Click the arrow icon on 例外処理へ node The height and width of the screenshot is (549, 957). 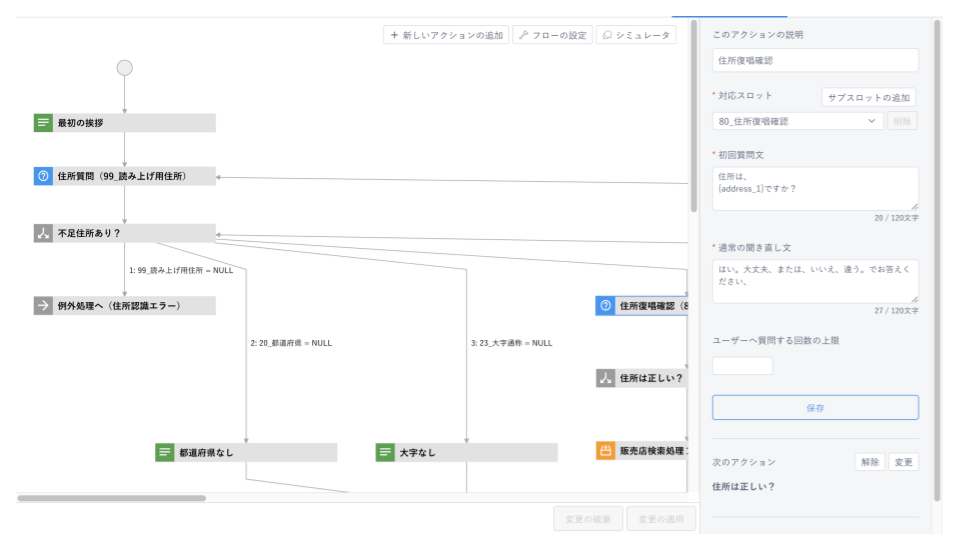(43, 306)
